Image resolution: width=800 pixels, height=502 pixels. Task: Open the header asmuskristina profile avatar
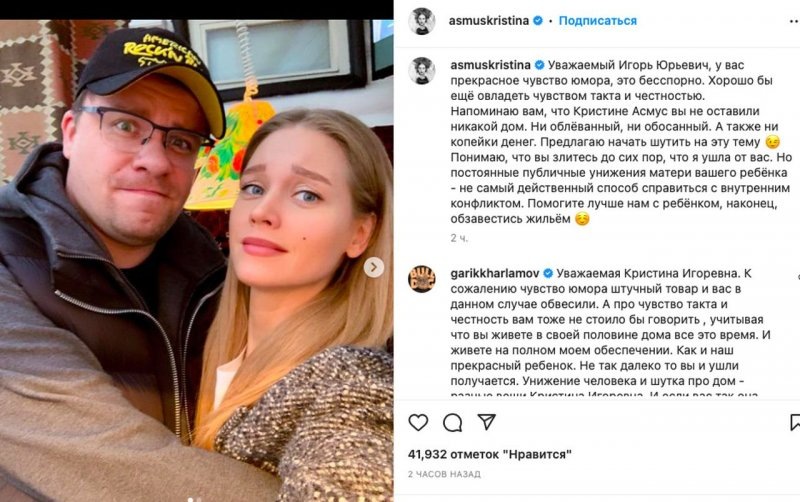pos(421,21)
